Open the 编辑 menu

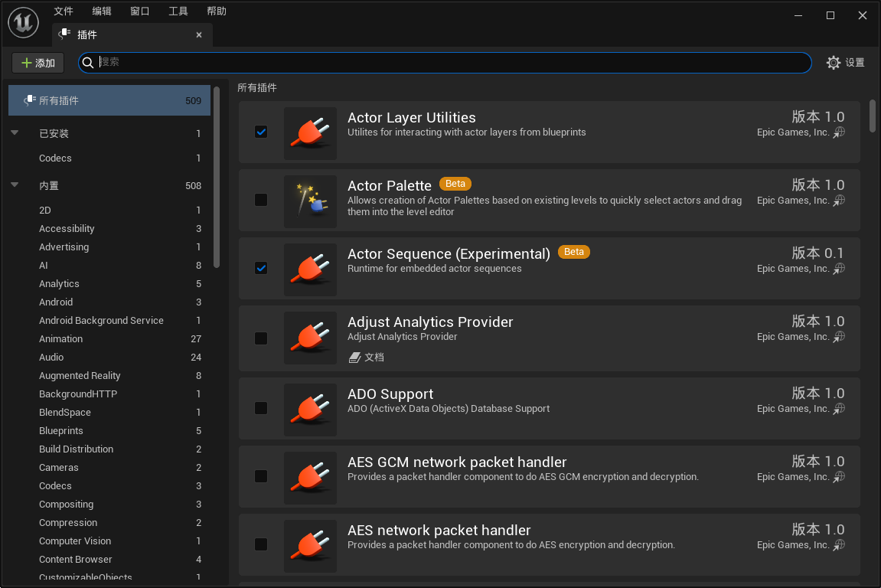pos(102,11)
